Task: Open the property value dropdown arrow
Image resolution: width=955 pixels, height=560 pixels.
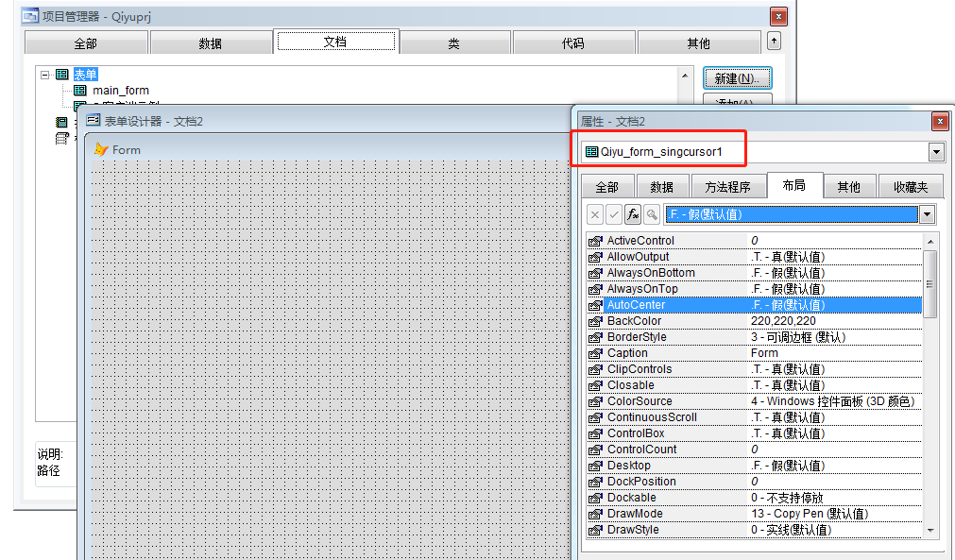Action: [x=927, y=214]
